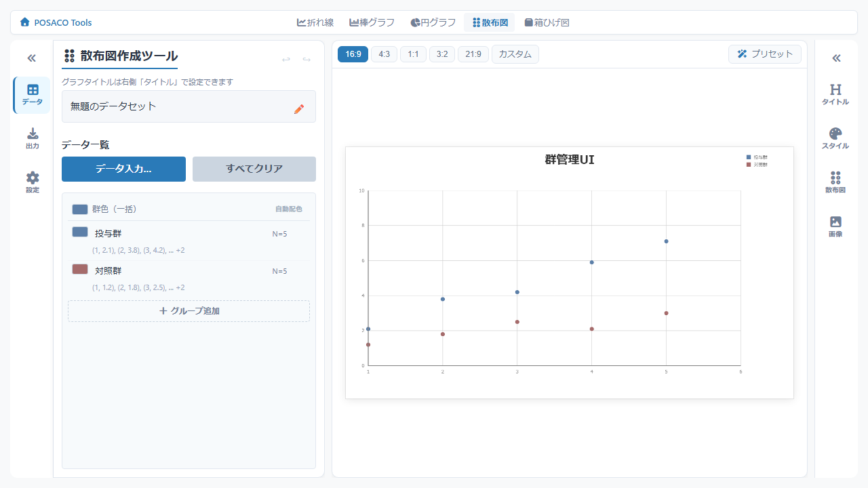Screen dimensions: 868x488
Task: Click the 投与群 blue color swatch
Action: [80, 232]
